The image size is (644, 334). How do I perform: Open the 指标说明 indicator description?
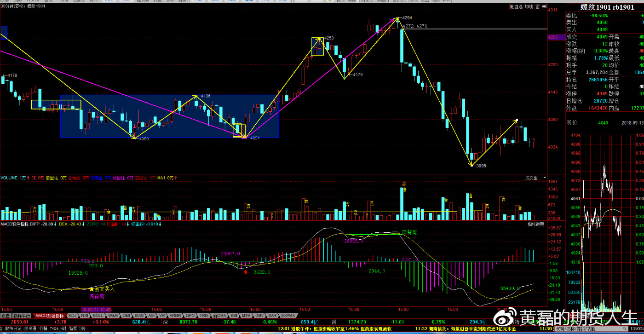tap(536, 224)
